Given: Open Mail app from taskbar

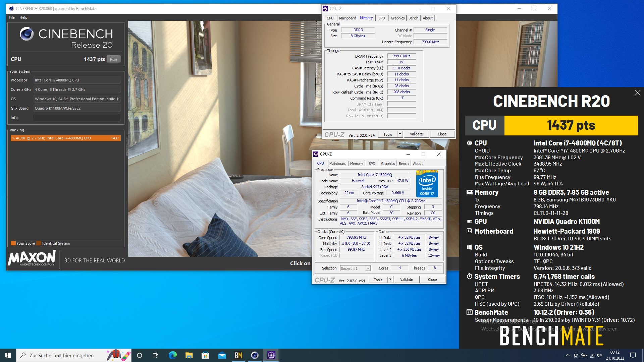Looking at the screenshot, I should pyautogui.click(x=222, y=355).
